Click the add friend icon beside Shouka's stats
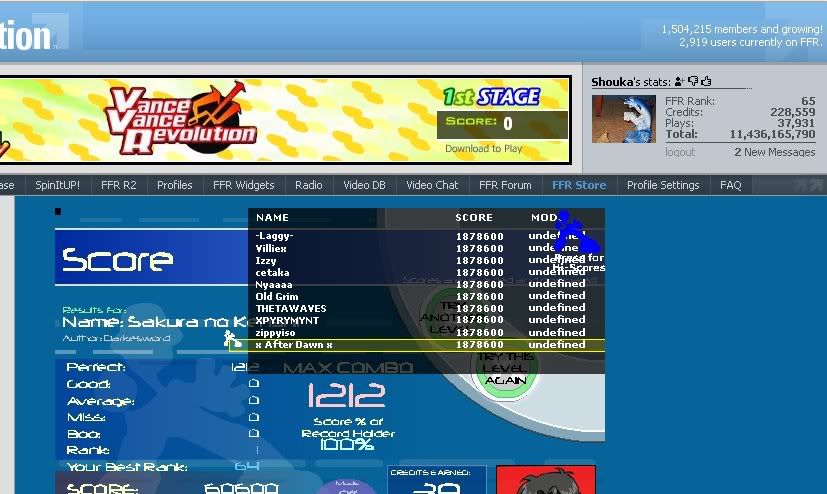This screenshot has width=827, height=494. (x=680, y=82)
